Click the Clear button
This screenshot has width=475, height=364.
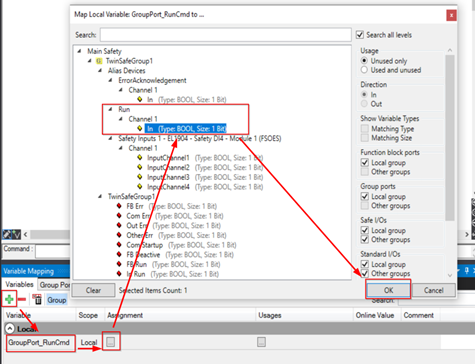click(x=93, y=290)
